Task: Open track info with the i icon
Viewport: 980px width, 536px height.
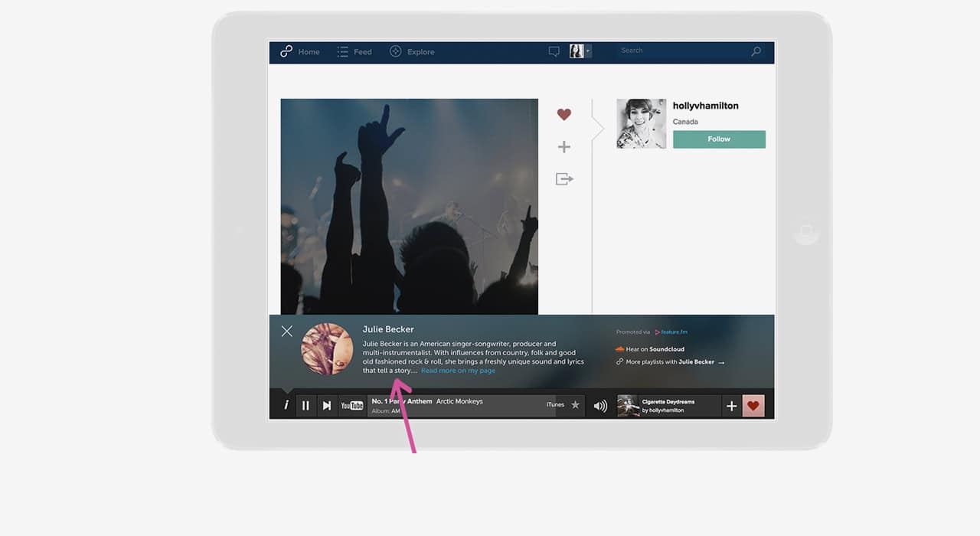Action: tap(286, 405)
